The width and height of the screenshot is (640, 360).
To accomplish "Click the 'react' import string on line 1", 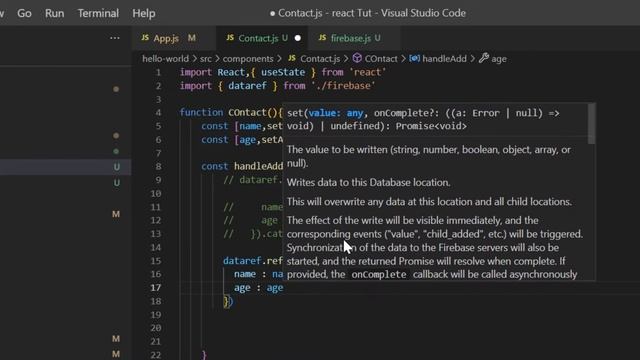I will [x=367, y=72].
